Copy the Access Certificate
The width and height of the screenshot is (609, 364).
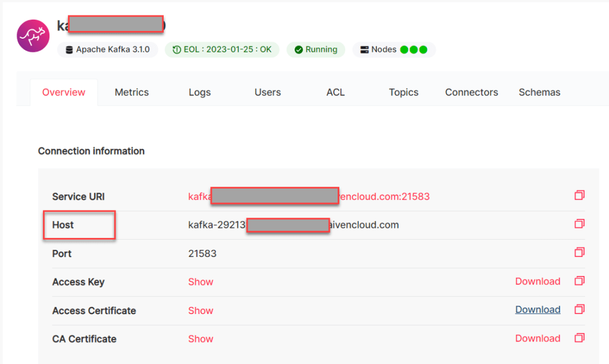(579, 310)
